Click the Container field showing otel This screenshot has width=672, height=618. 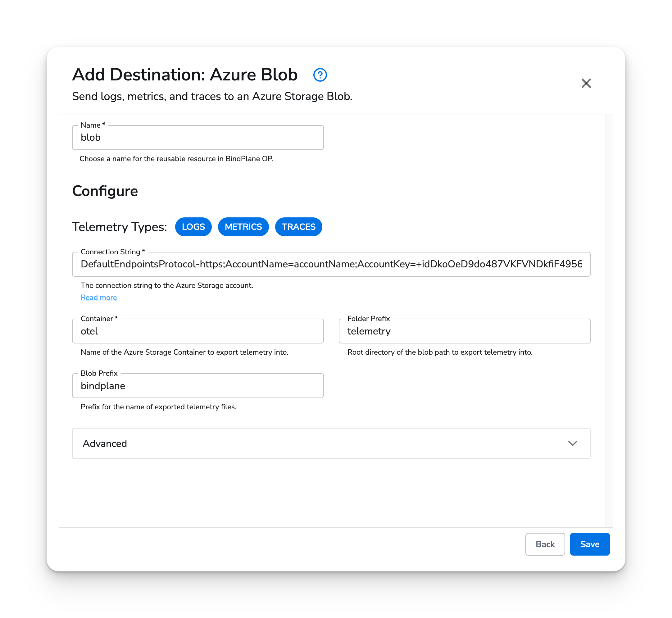[197, 331]
